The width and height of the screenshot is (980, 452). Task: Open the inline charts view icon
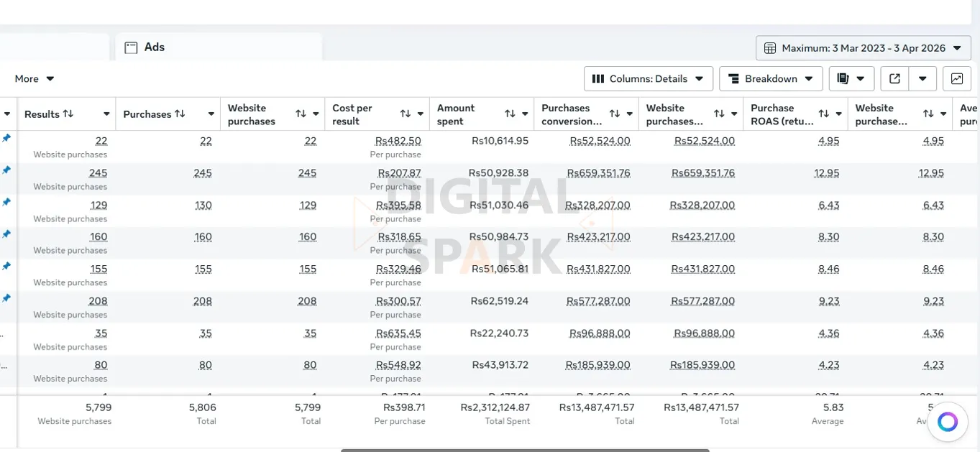tap(957, 78)
